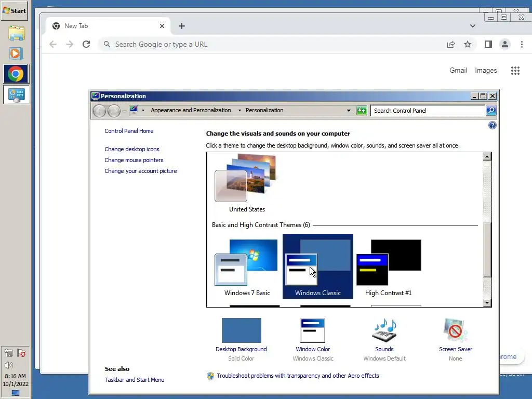Expand the dropdown before Personalization breadcrumb

click(x=240, y=110)
